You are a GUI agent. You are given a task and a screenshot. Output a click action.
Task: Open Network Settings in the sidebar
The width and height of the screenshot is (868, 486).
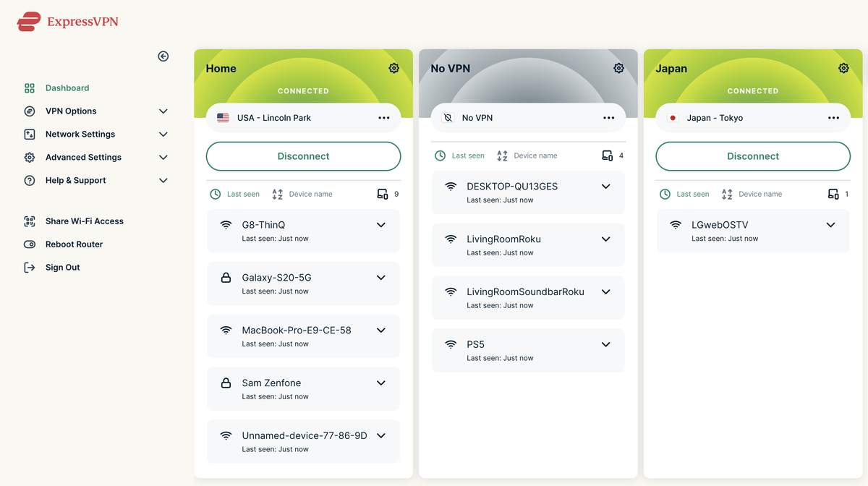[x=80, y=135]
